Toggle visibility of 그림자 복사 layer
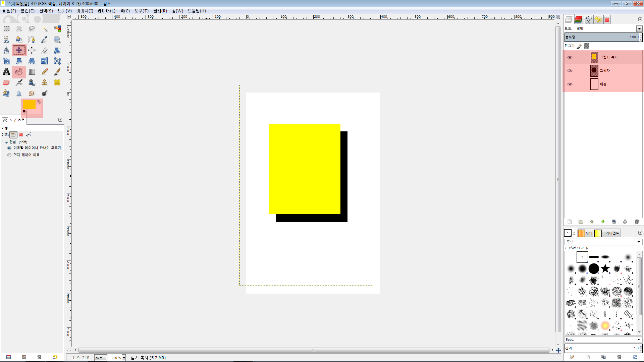The width and height of the screenshot is (644, 362). point(570,57)
